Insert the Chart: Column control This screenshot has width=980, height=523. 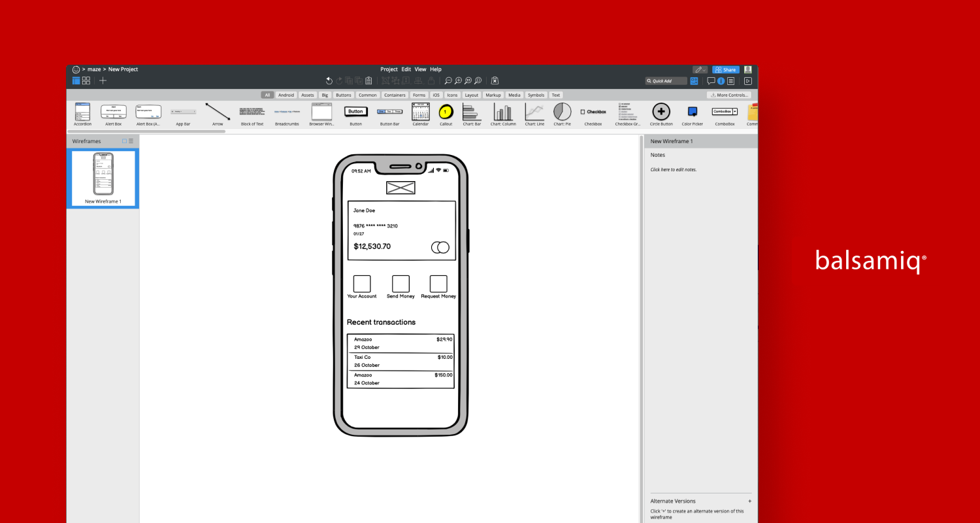tap(504, 114)
